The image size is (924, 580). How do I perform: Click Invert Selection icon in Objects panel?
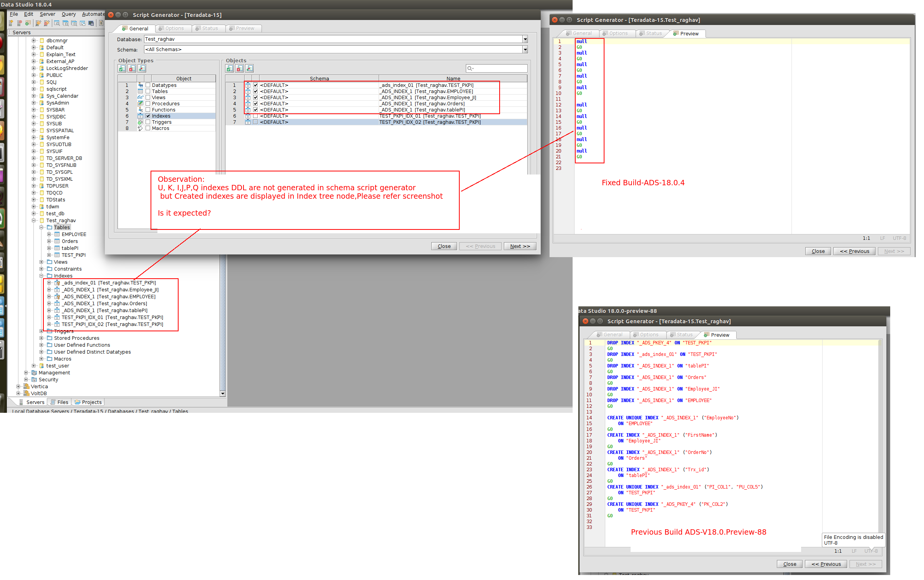tap(250, 68)
